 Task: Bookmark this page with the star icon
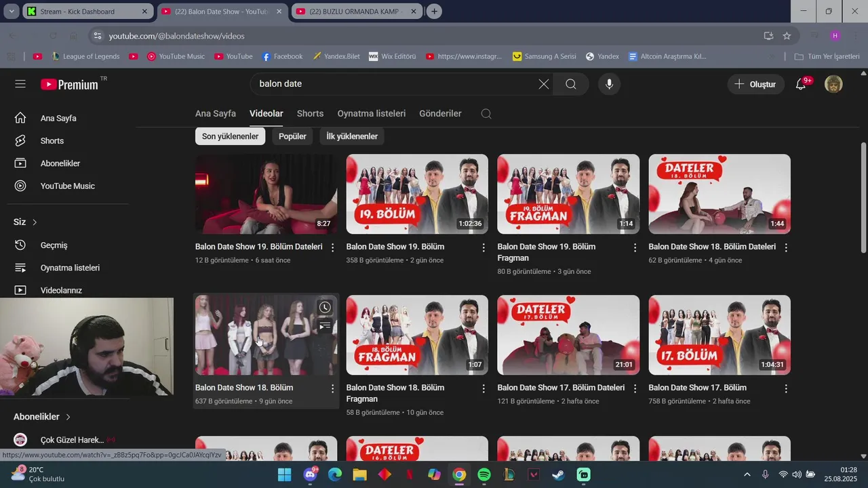(787, 36)
